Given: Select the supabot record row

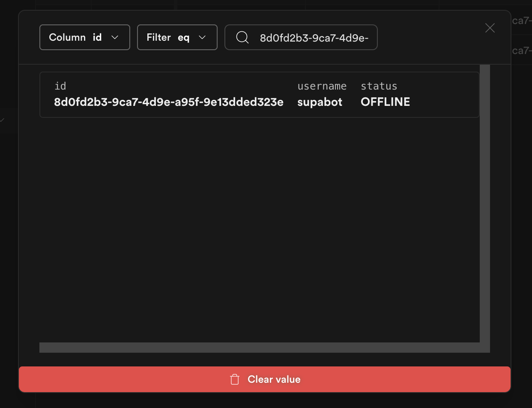Looking at the screenshot, I should point(259,95).
